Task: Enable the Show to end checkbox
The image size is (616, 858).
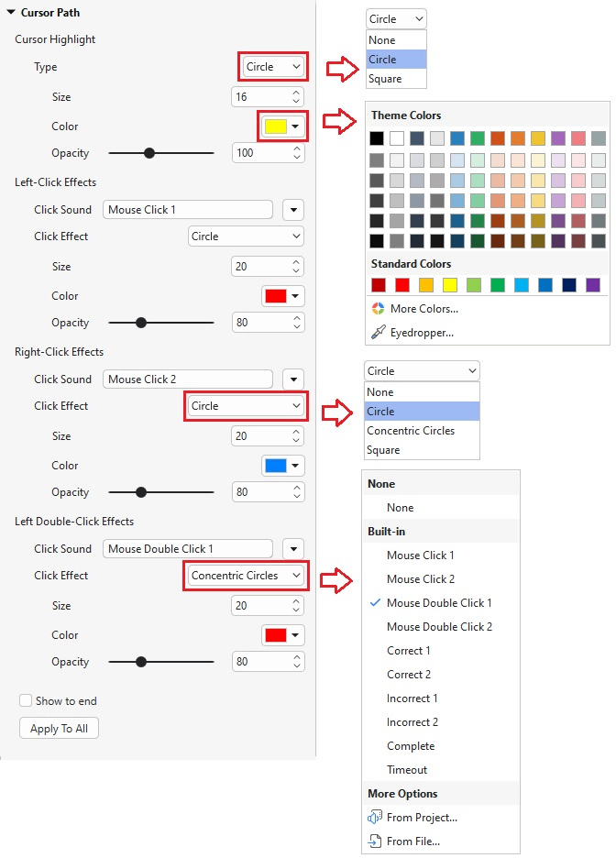Action: [25, 700]
